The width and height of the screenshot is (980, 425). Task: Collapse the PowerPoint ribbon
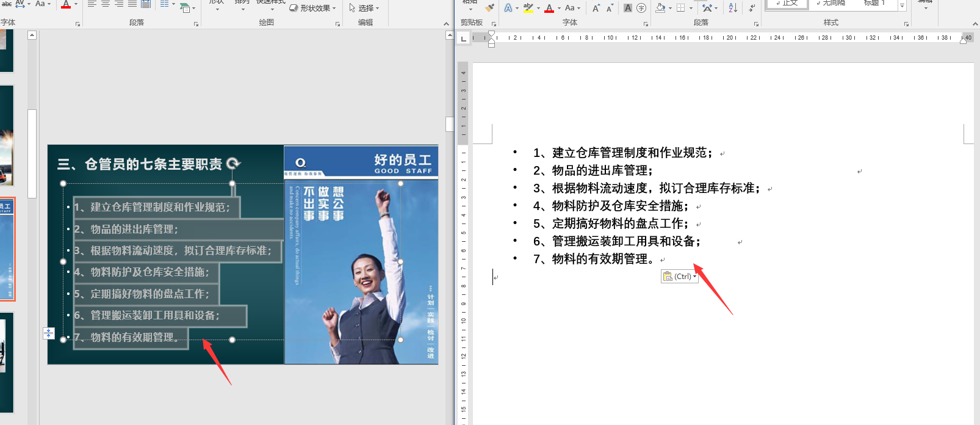(x=446, y=24)
